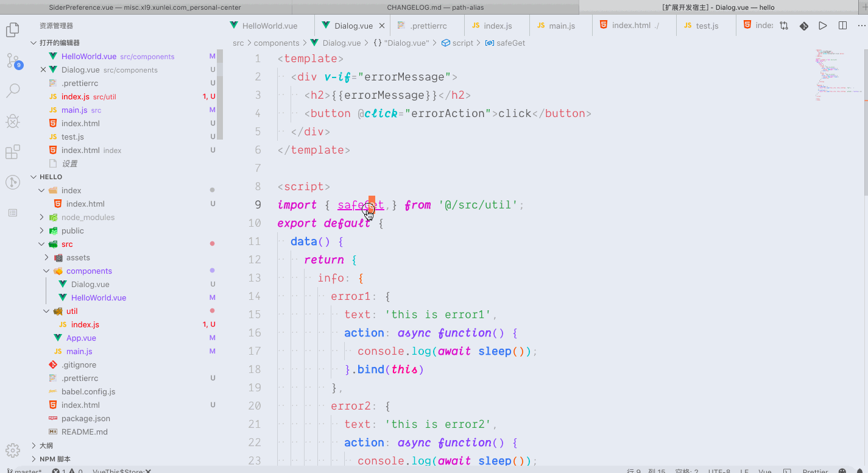Open 设置 in open editors list
The image size is (868, 473).
pos(69,163)
